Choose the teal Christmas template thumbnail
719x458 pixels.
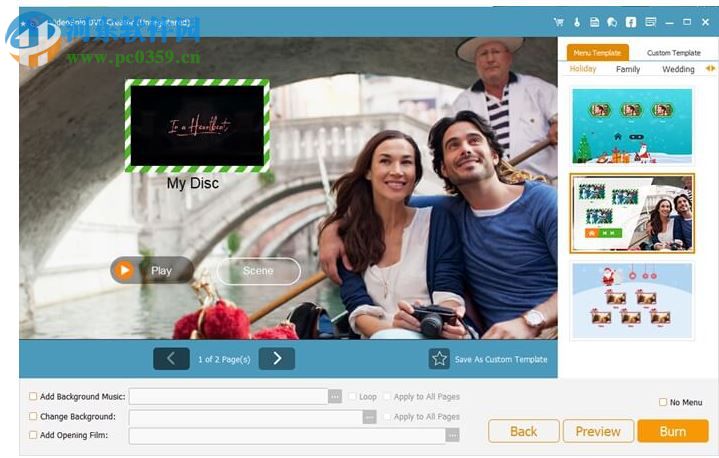click(632, 126)
